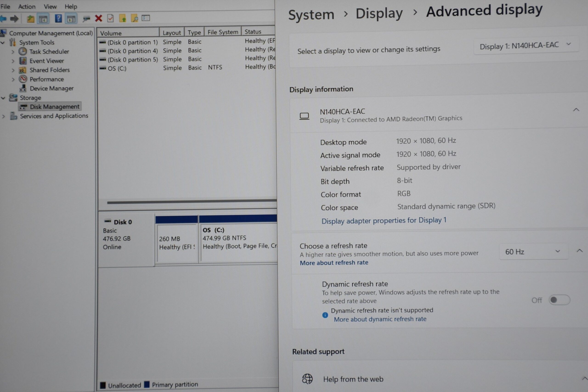588x392 pixels.
Task: Open Device Manager in the tree
Action: coord(51,88)
